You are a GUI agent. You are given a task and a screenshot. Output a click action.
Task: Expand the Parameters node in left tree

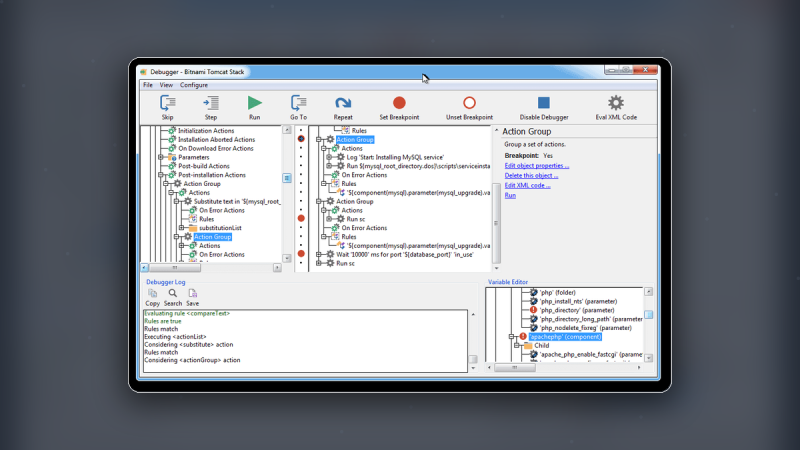[161, 157]
